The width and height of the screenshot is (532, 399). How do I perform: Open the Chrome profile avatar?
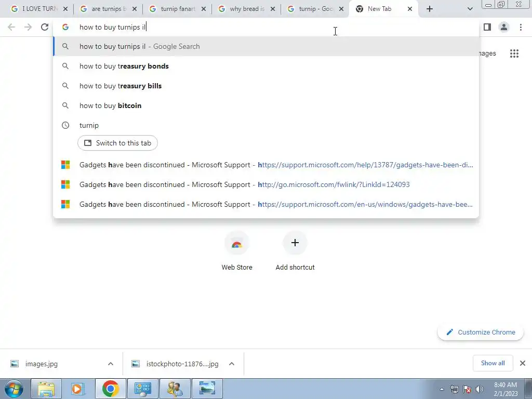click(504, 27)
